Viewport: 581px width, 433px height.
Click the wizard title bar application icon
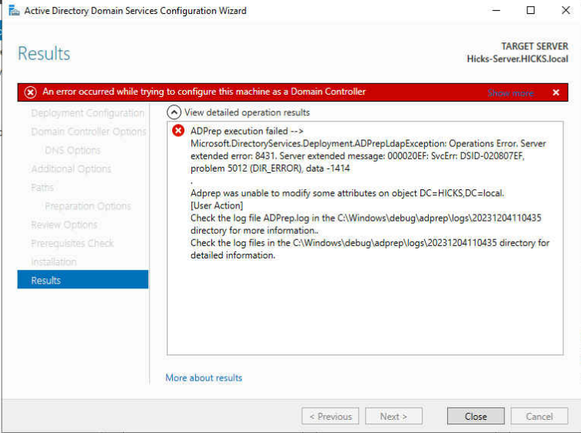14,10
